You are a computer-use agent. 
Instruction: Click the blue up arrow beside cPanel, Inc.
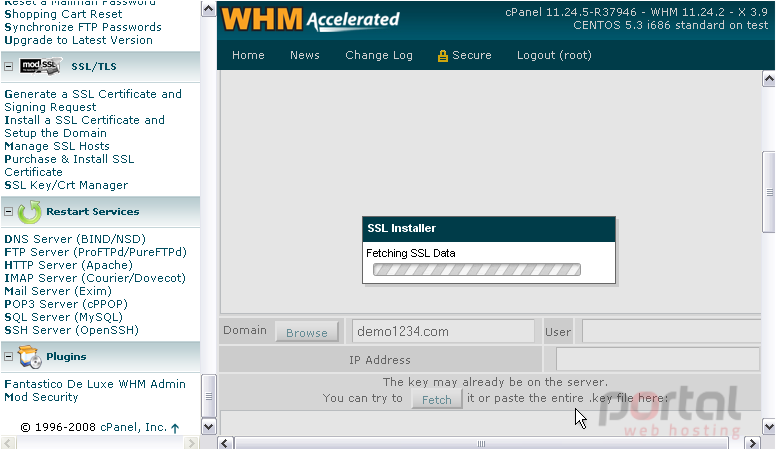175,428
